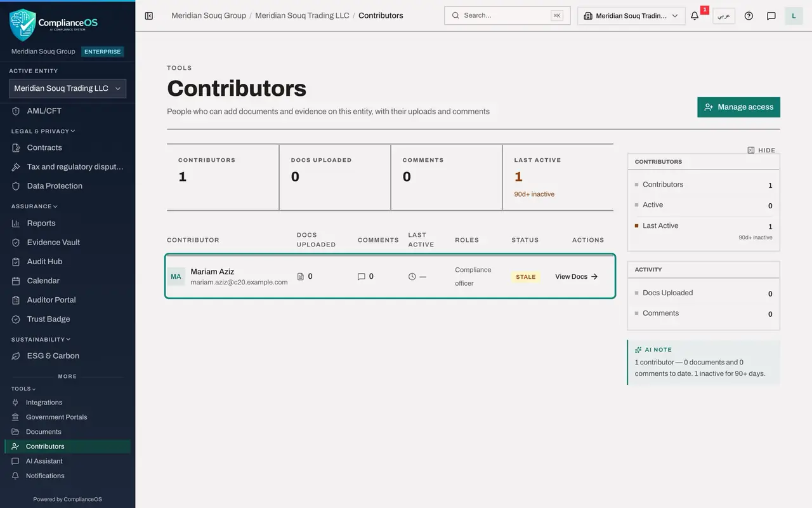The height and width of the screenshot is (508, 812).
Task: Click the Manage access button
Action: click(738, 107)
